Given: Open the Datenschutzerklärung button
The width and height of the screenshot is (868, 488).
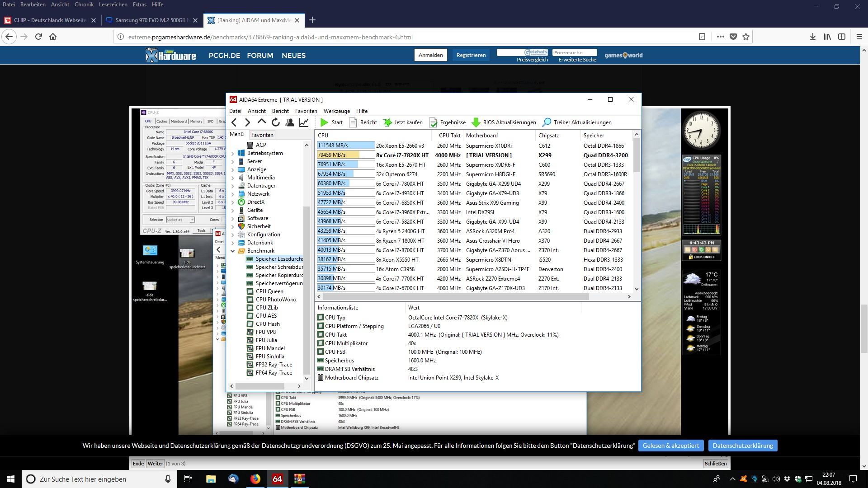Looking at the screenshot, I should [x=743, y=446].
